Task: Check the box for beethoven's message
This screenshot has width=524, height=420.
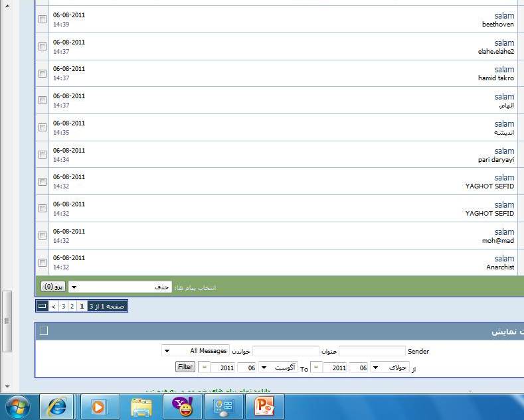Action: 43,19
